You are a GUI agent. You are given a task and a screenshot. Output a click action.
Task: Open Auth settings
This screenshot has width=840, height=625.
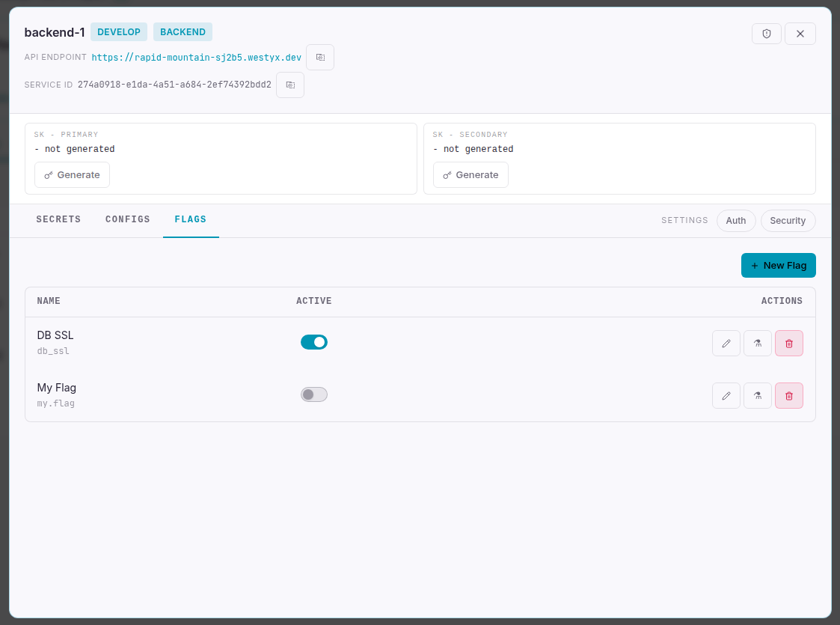(735, 221)
